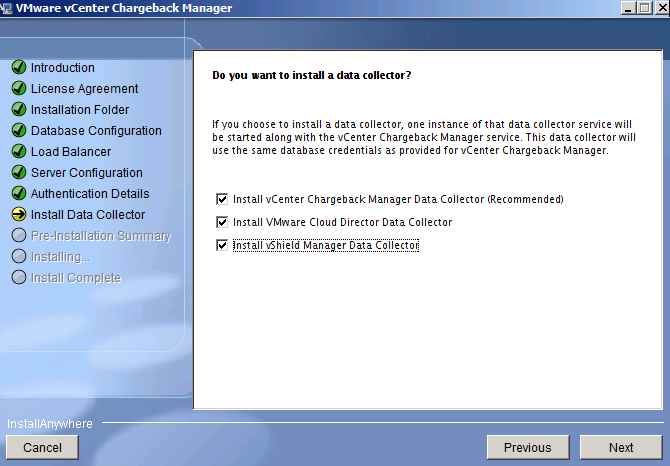Click the checkmark icon beside Installation Folder
Screen dimensions: 670x466
tap(19, 109)
